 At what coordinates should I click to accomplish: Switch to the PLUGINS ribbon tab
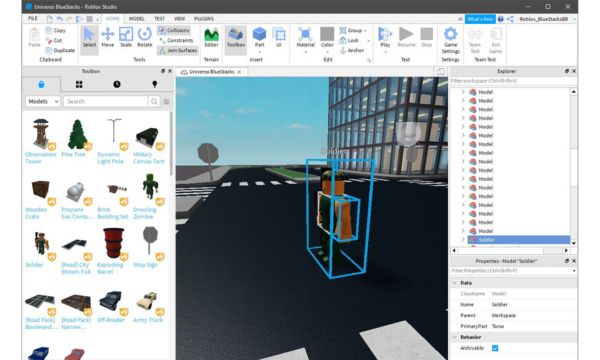(x=204, y=18)
